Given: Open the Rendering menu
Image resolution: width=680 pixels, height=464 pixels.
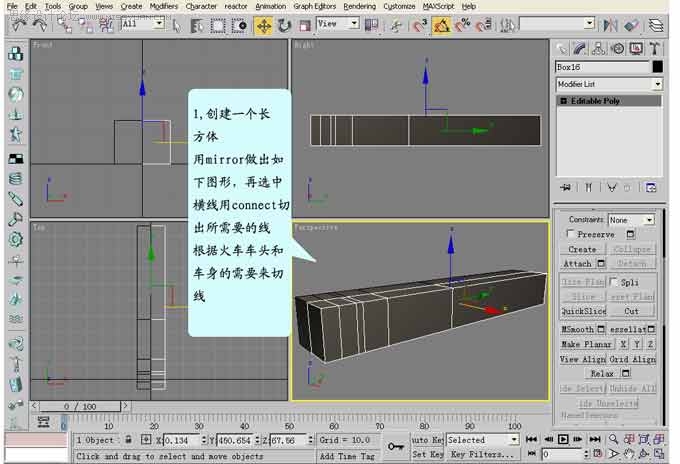Looking at the screenshot, I should (360, 7).
